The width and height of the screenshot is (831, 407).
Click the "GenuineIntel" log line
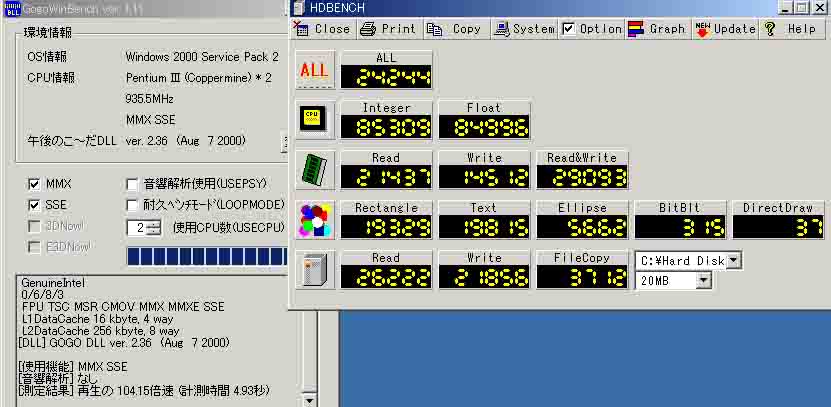(x=53, y=284)
